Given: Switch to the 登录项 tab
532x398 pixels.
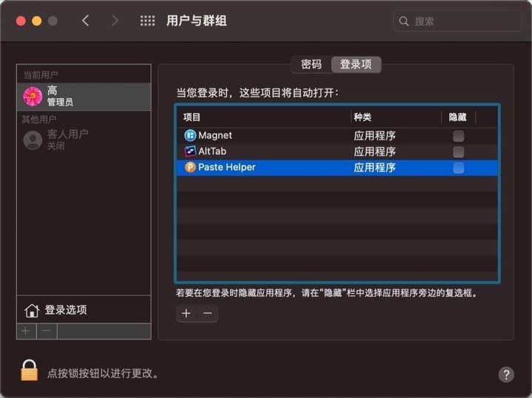Looking at the screenshot, I should [356, 64].
